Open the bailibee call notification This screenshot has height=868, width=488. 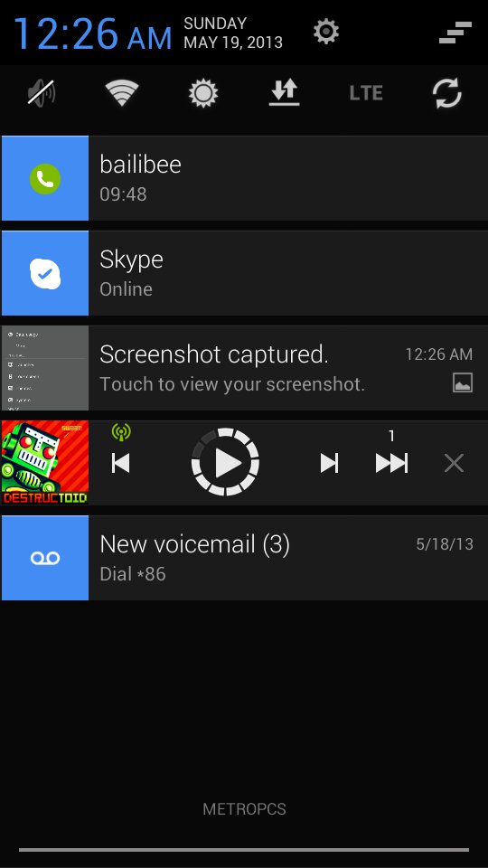[244, 178]
